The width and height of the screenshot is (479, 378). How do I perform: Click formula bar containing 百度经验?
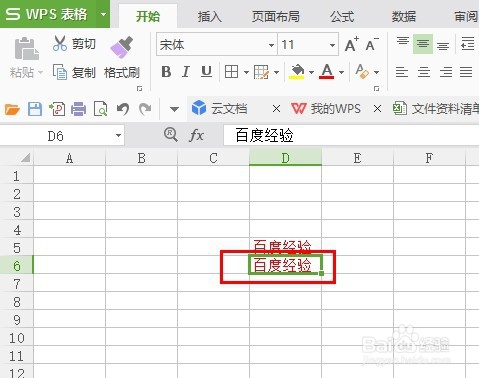pos(351,135)
